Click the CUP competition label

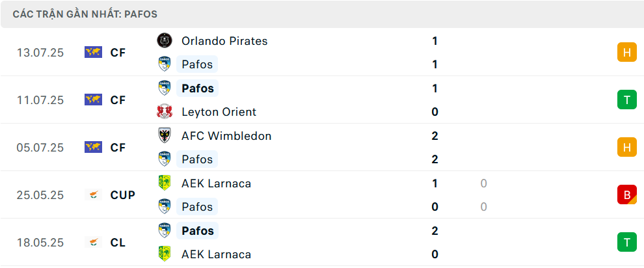pyautogui.click(x=123, y=195)
